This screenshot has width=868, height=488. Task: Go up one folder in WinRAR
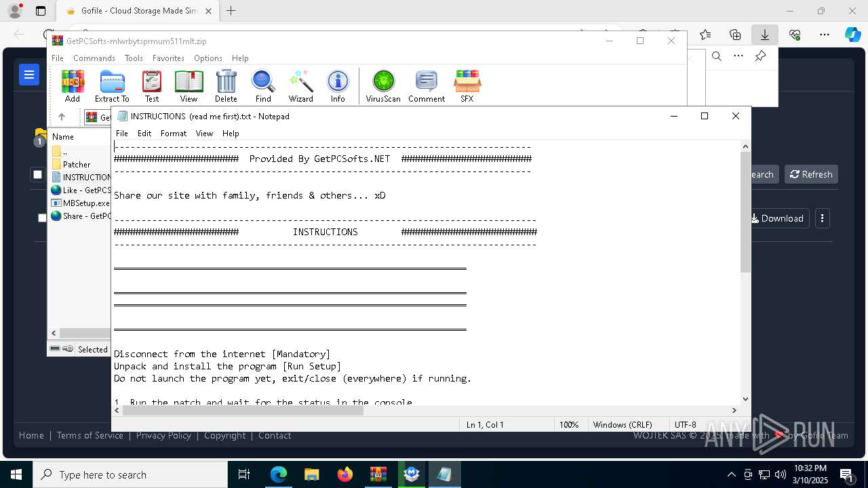click(x=61, y=117)
